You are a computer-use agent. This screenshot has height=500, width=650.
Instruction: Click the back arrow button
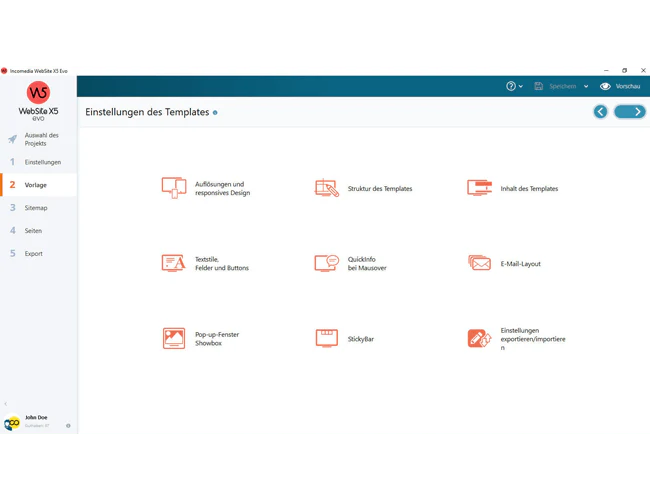click(600, 112)
